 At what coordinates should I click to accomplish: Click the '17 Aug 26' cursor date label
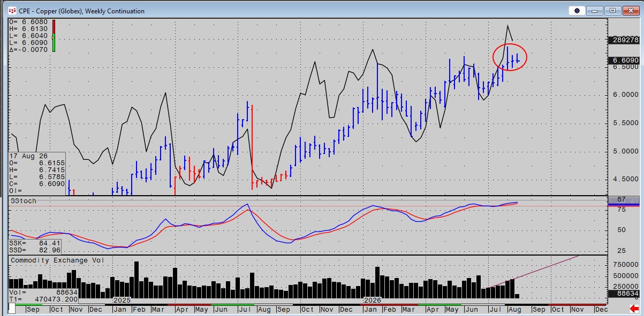pyautogui.click(x=28, y=156)
